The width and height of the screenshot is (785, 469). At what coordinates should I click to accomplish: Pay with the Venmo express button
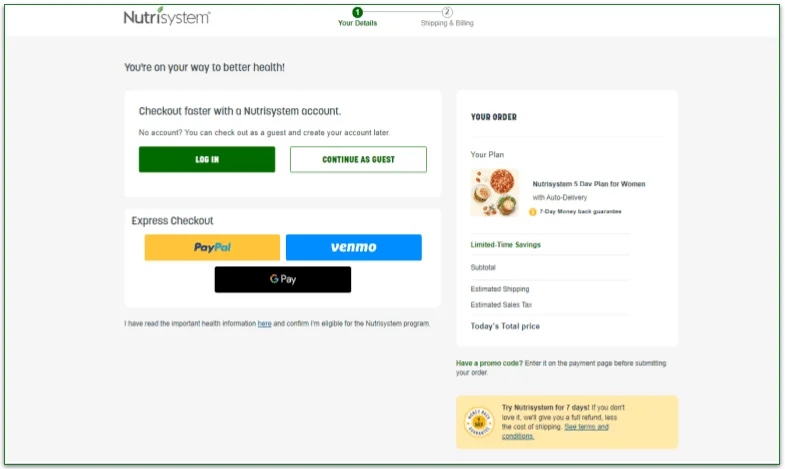pyautogui.click(x=353, y=247)
